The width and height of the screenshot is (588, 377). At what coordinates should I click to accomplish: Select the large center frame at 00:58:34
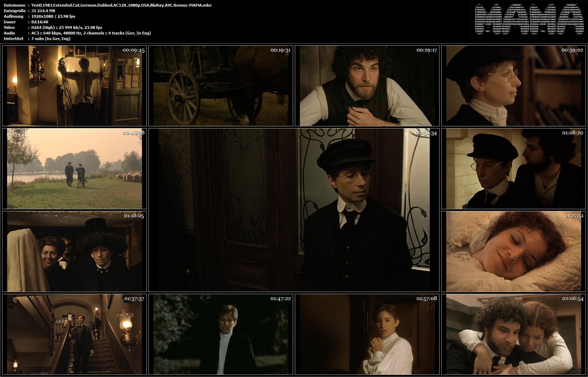pyautogui.click(x=294, y=210)
